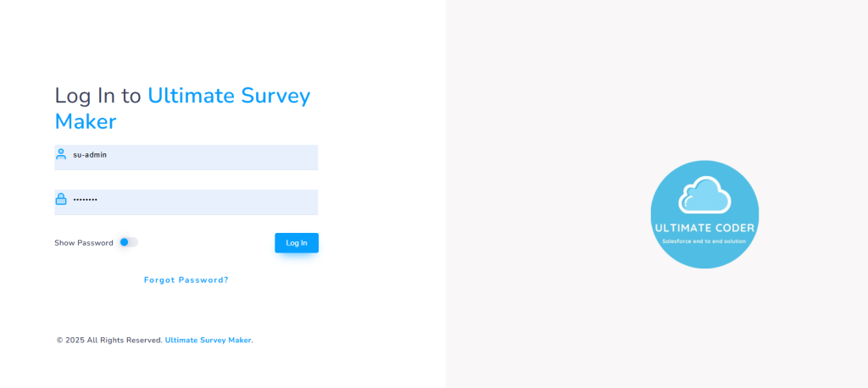Screen dimensions: 868x388
Task: Click the password dots in the password field
Action: click(85, 200)
